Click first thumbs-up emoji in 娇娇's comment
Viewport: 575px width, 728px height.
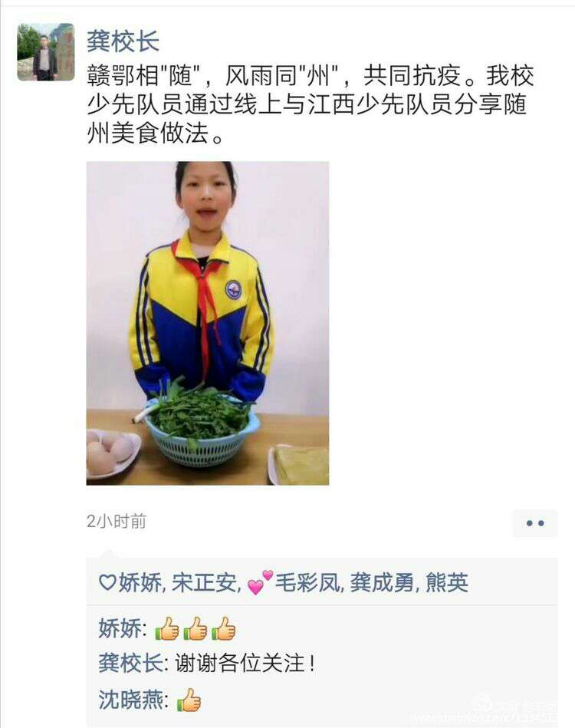[x=167, y=628]
